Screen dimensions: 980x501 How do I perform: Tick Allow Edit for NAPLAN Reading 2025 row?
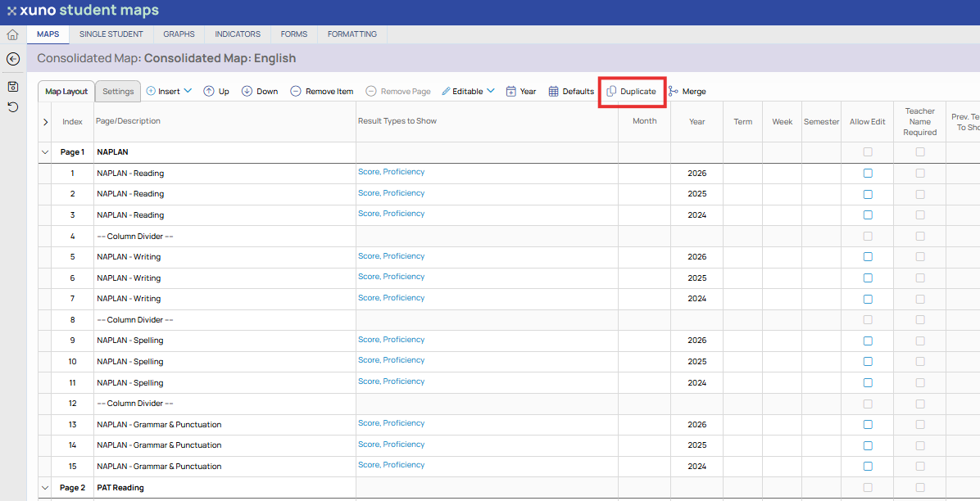click(x=868, y=194)
